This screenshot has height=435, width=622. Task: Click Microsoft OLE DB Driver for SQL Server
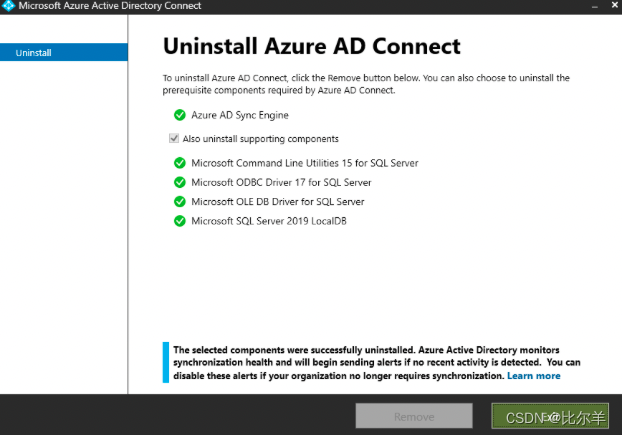(x=278, y=201)
